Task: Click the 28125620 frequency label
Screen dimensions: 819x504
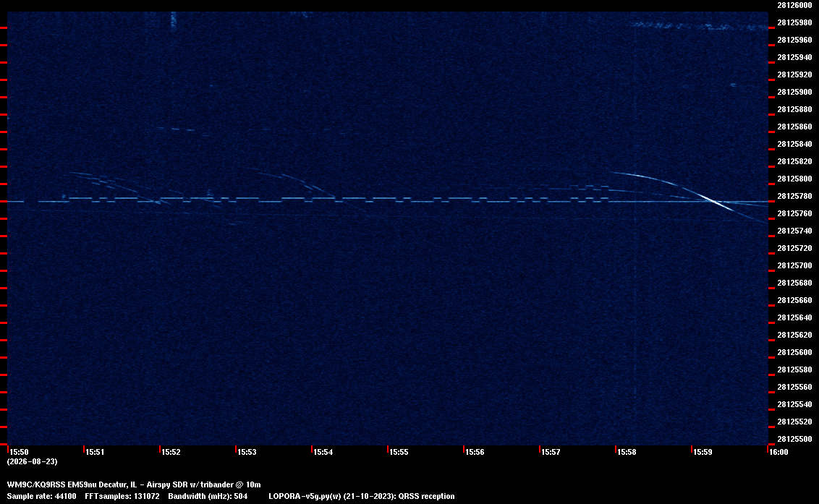Action: [794, 335]
